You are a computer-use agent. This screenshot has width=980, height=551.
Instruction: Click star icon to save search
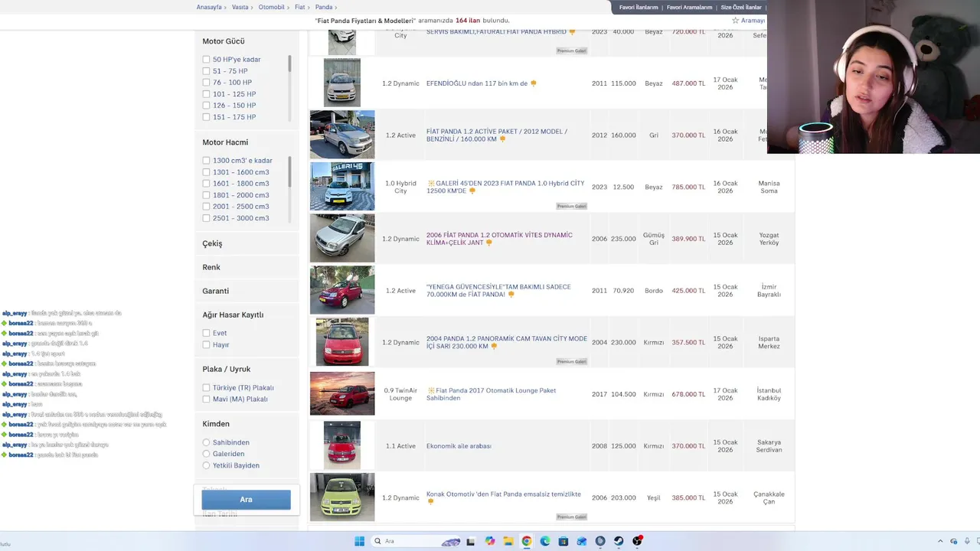(736, 21)
